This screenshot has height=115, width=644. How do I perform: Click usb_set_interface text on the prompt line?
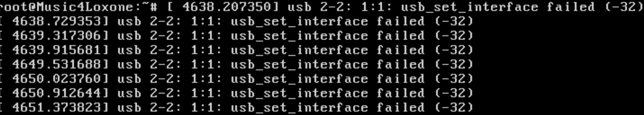pyautogui.click(x=469, y=7)
